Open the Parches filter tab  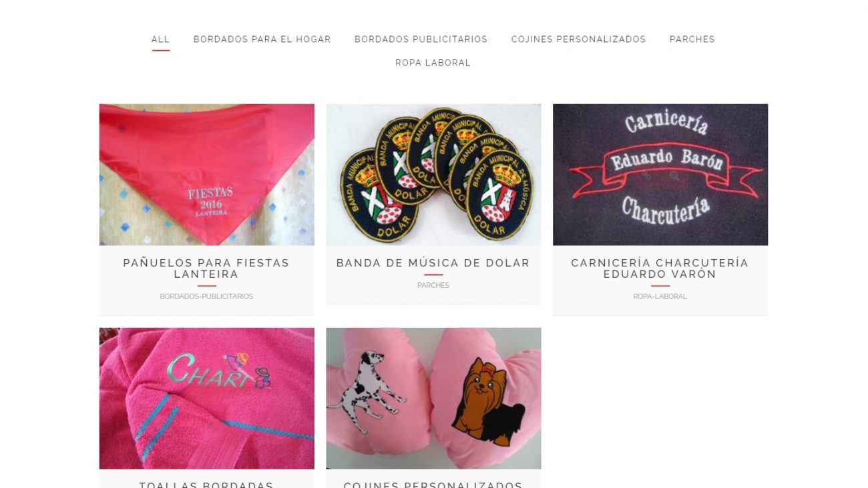coord(692,39)
